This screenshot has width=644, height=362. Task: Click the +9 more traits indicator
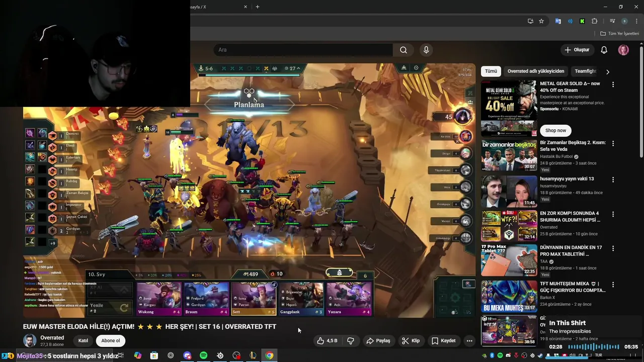[52, 243]
